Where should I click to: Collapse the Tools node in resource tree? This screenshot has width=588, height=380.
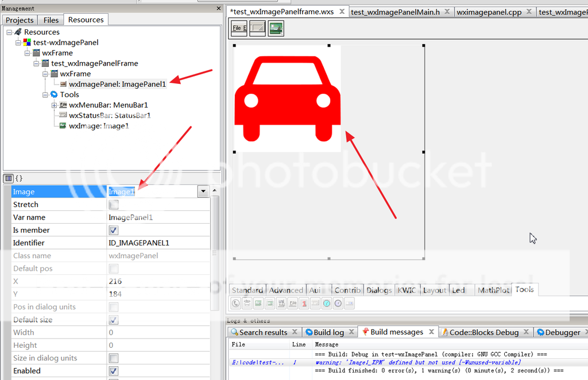tap(45, 95)
